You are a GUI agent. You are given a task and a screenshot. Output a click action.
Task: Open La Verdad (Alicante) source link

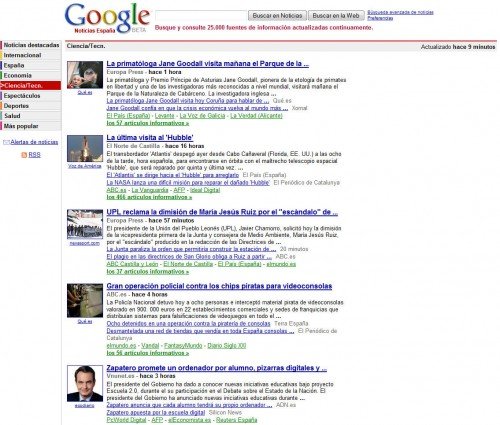[x=256, y=116]
